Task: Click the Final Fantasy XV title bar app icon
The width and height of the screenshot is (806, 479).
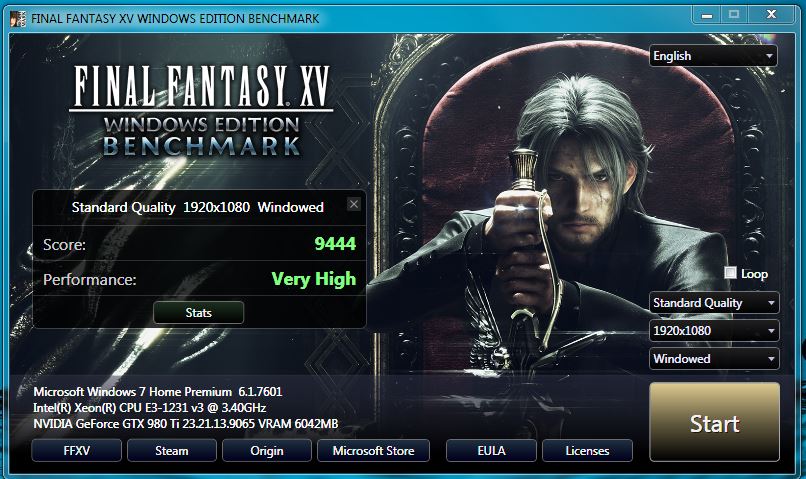Action: [17, 19]
